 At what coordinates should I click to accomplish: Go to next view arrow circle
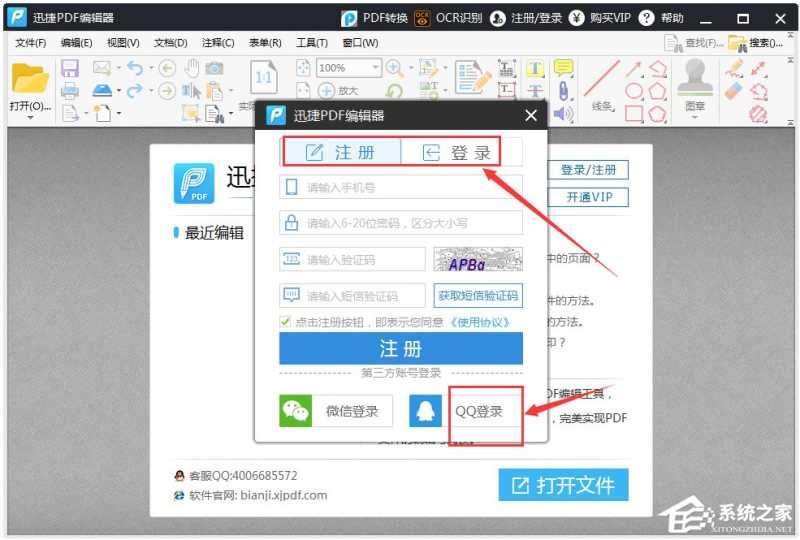click(x=167, y=91)
